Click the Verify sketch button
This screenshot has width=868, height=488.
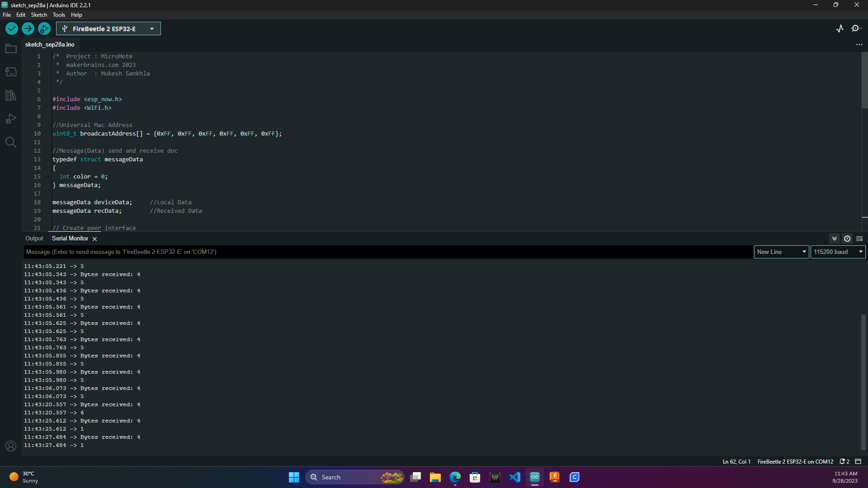coord(11,28)
